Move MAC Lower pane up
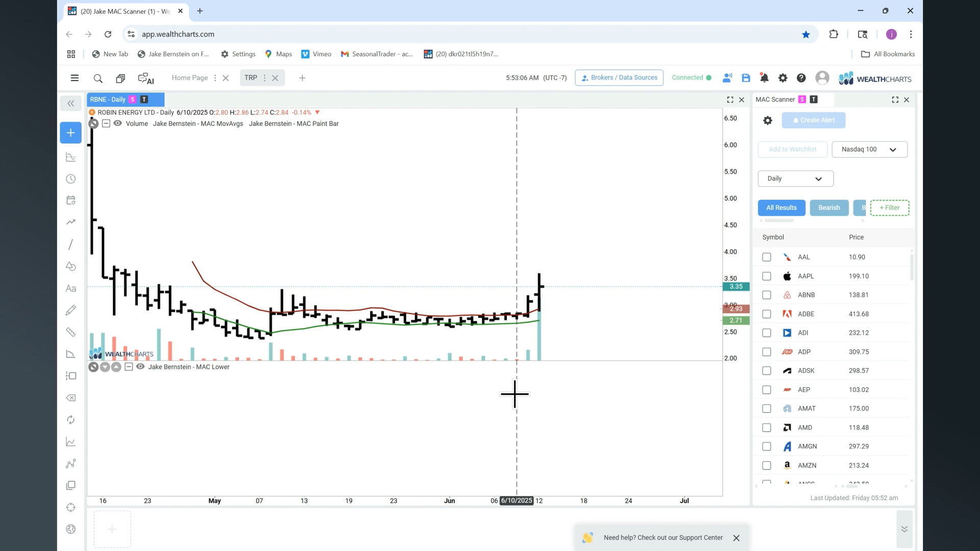The height and width of the screenshot is (551, 980). [116, 367]
